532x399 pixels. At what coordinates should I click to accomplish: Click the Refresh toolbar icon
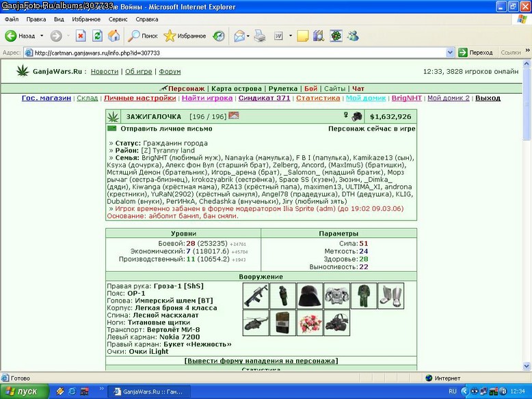point(97,36)
